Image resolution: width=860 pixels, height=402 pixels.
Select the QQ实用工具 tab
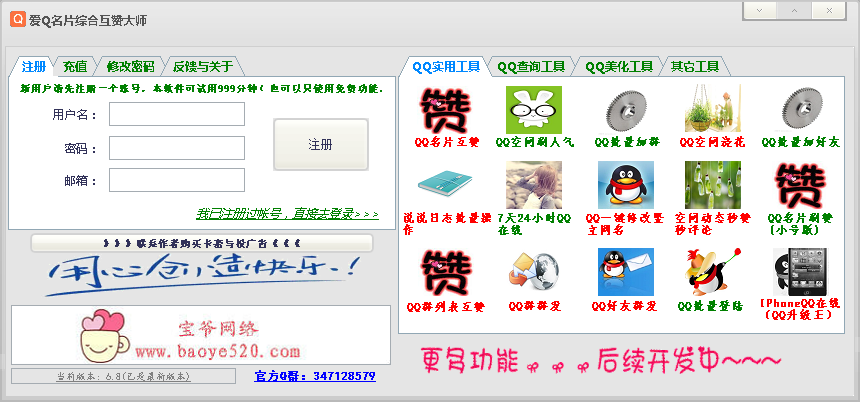(446, 67)
